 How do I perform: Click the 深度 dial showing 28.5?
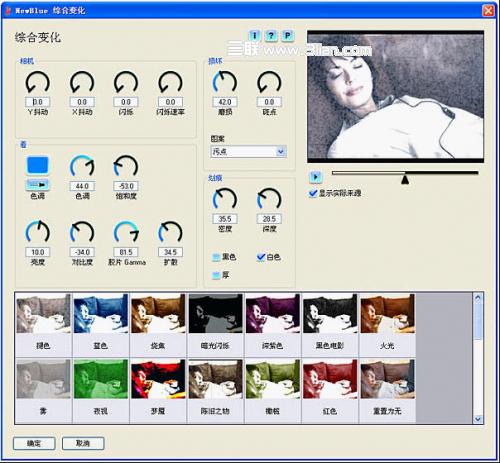coord(269,199)
